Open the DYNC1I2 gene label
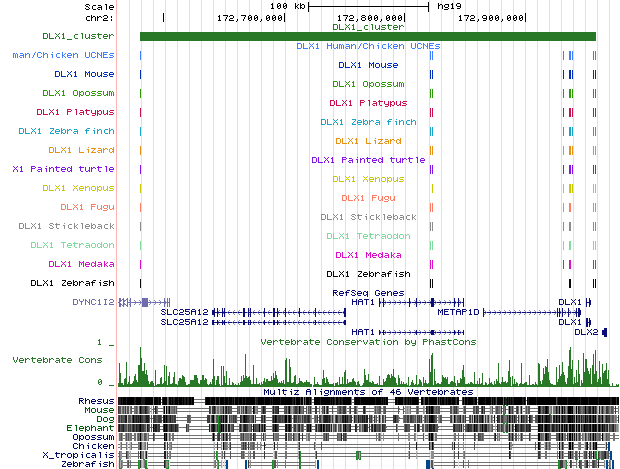This screenshot has height=469, width=620. point(95,301)
